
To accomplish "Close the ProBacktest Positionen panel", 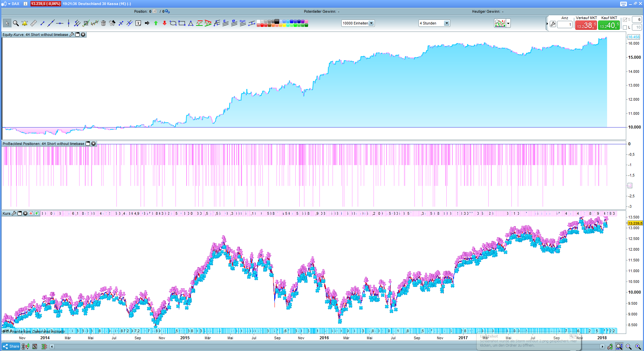I will click(x=94, y=144).
